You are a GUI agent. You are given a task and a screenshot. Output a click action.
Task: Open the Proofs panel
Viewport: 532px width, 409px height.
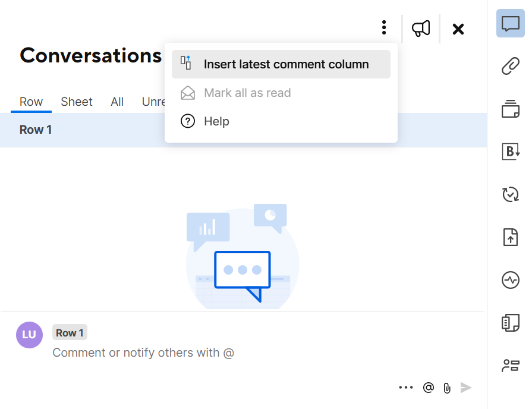(x=510, y=109)
